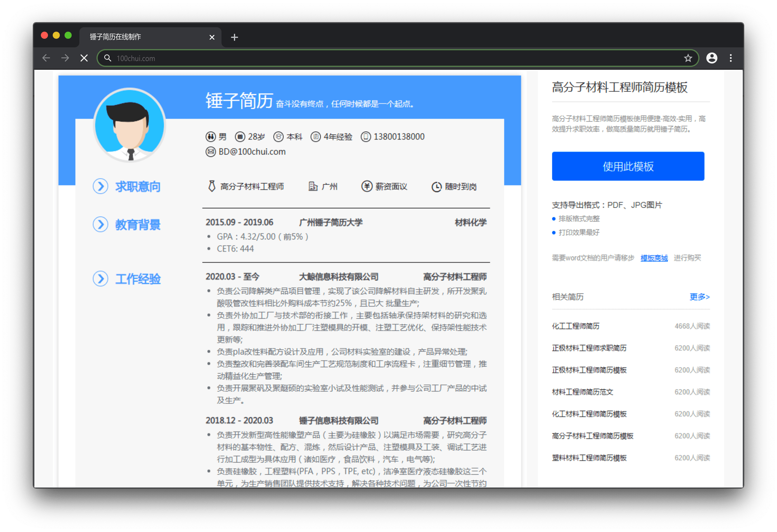Image resolution: width=777 pixels, height=532 pixels.
Task: Click the building icon next to 广州
Action: click(313, 186)
